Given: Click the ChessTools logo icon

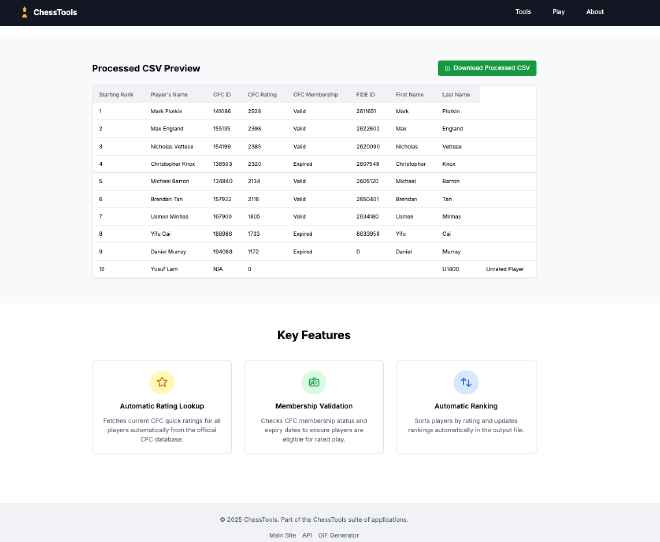Looking at the screenshot, I should tap(23, 12).
